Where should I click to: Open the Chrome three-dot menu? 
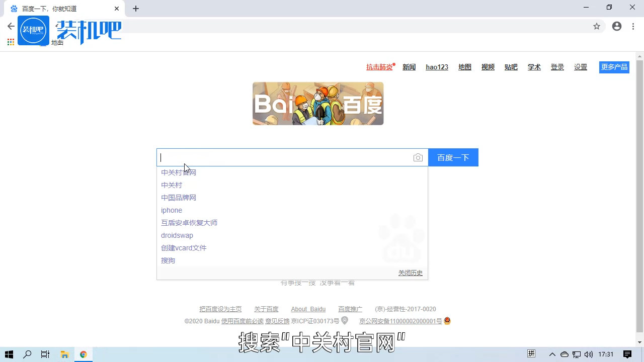pyautogui.click(x=633, y=26)
